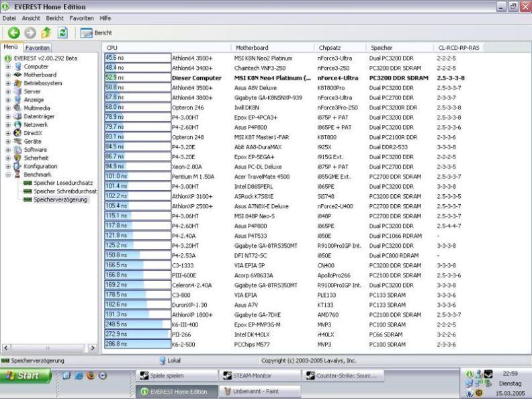Click the 52.9 ns latency bar
Screen dimensions: 532x399
pyautogui.click(x=138, y=78)
